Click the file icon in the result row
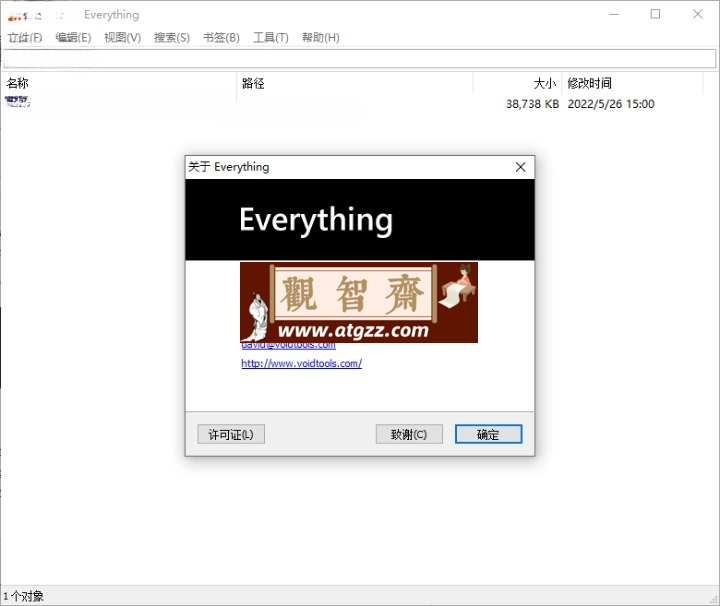 click(x=17, y=101)
